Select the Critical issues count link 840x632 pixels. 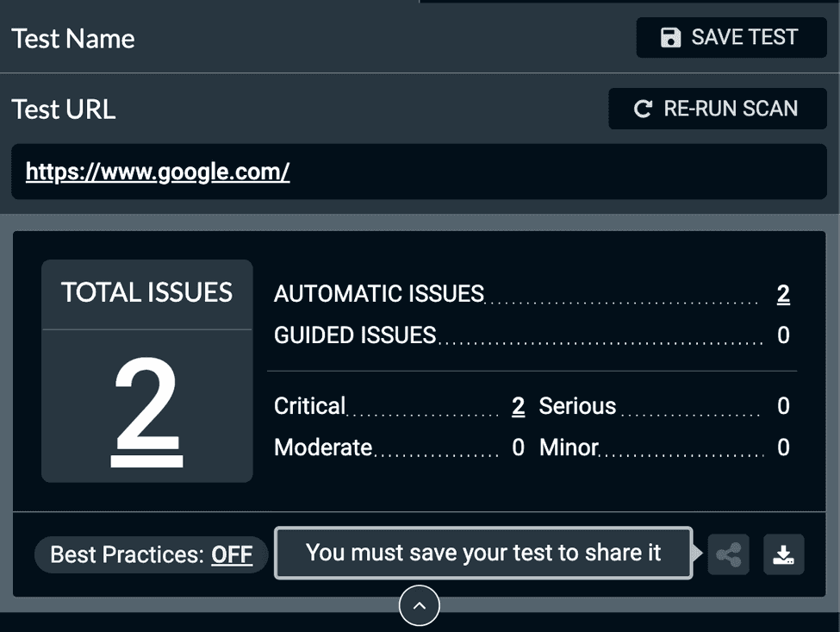(517, 405)
